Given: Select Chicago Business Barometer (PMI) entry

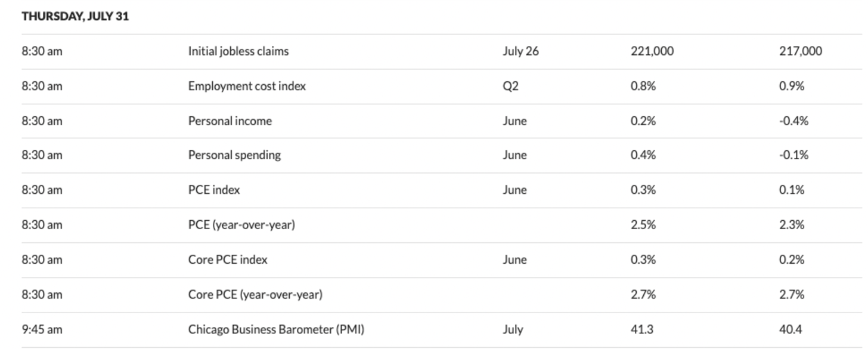Looking at the screenshot, I should (x=276, y=329).
